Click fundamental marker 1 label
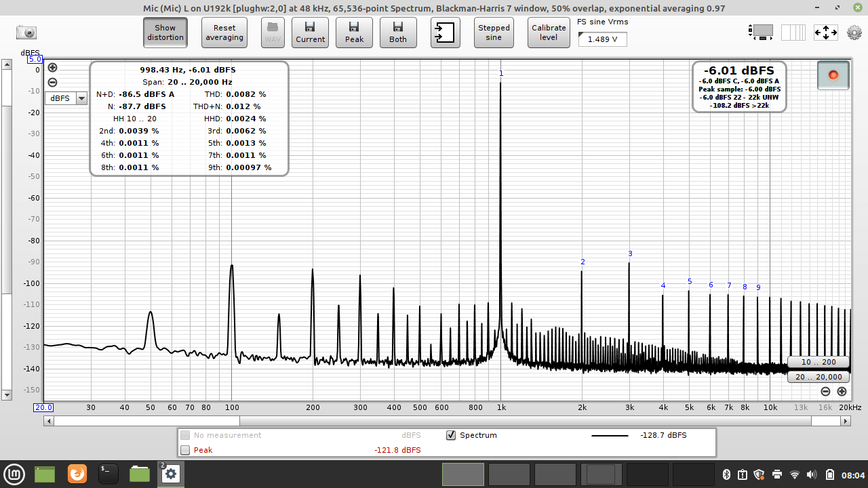868x488 pixels. click(x=501, y=73)
